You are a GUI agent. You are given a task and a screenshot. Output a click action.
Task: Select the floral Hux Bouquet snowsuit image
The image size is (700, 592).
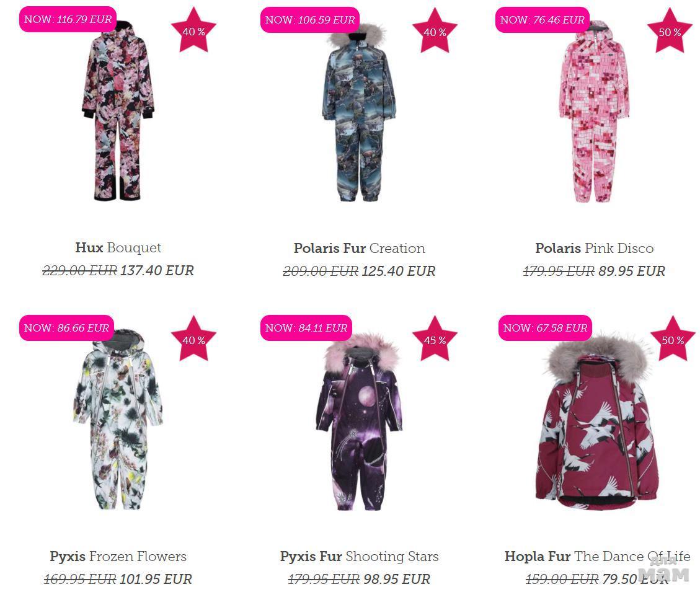(118, 111)
